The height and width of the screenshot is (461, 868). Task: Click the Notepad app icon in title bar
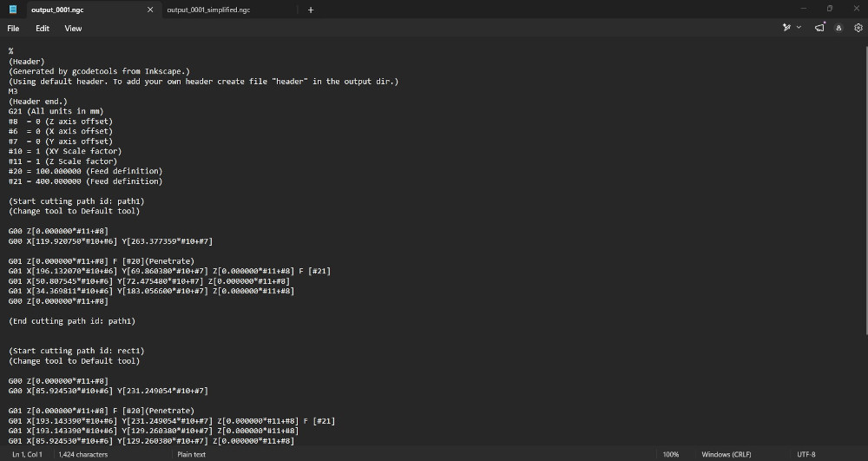coord(13,10)
